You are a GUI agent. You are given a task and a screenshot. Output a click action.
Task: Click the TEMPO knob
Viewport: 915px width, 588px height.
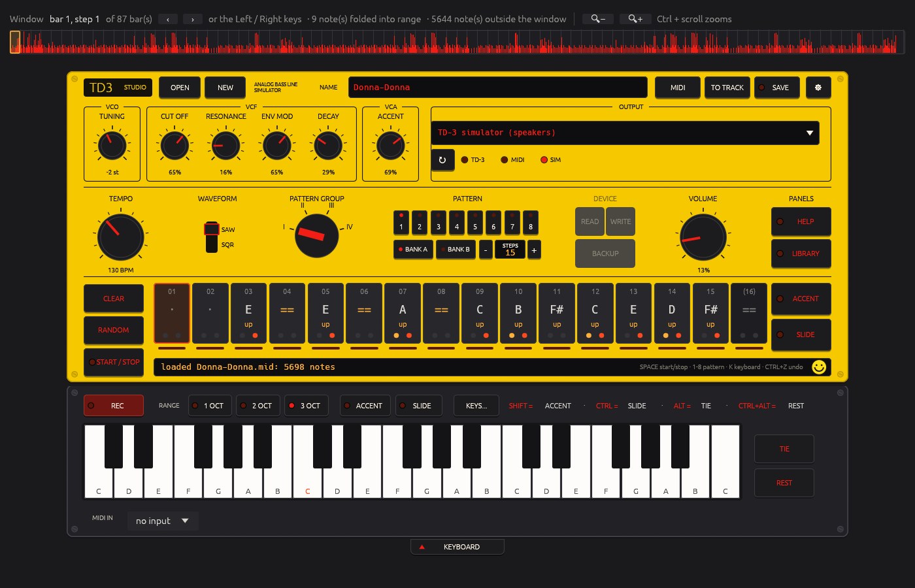[x=121, y=237]
